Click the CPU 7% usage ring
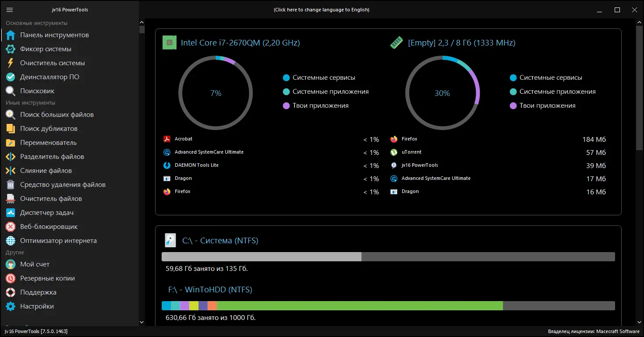Viewport: 644px width, 337px height. point(216,93)
